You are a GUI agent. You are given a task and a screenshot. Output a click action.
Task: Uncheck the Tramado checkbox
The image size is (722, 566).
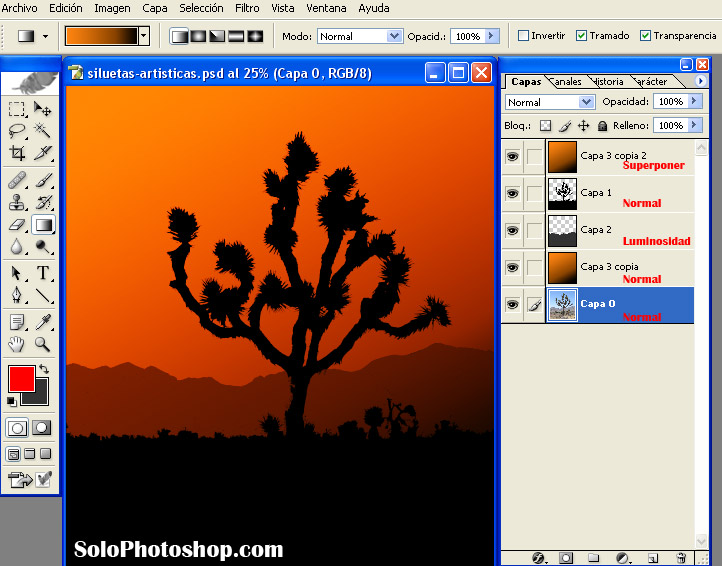pos(582,36)
